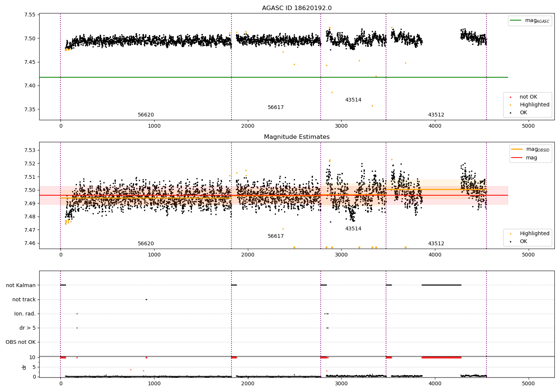The width and height of the screenshot is (560, 392).
Task: Click x-tick 1000 under the top plot
Action: point(154,126)
